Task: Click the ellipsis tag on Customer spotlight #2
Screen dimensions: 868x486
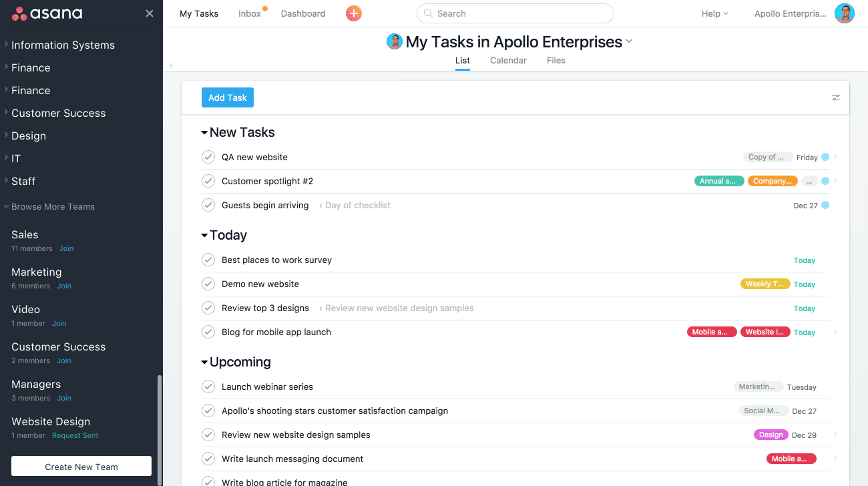Action: (x=809, y=181)
